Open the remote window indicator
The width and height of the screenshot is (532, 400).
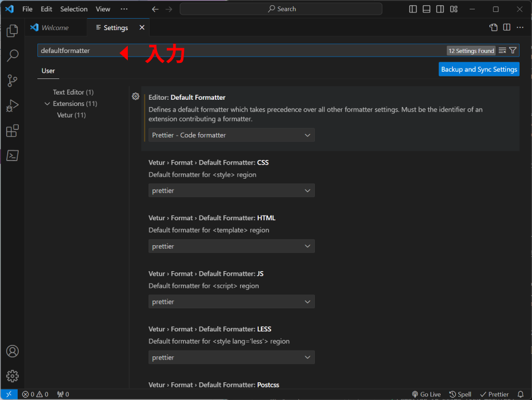pos(9,394)
